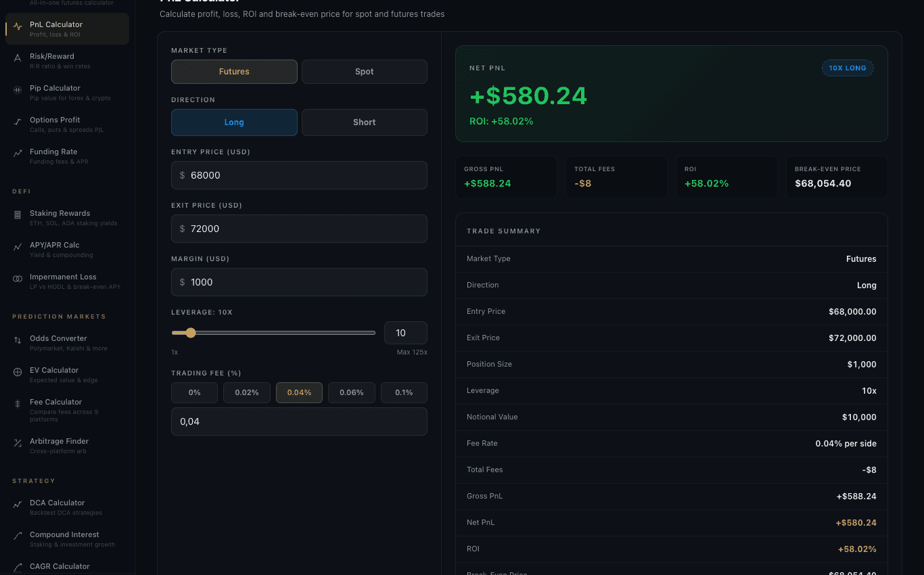Screen dimensions: 924x575
Task: Click the Risk/Reward sidebar icon
Action: pyautogui.click(x=18, y=59)
